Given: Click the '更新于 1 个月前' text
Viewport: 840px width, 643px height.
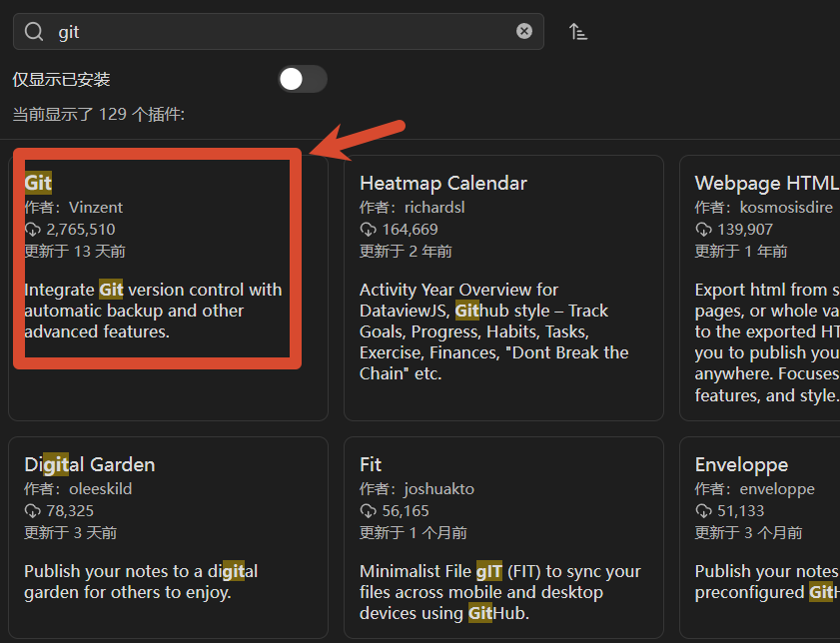Looking at the screenshot, I should pyautogui.click(x=414, y=533).
